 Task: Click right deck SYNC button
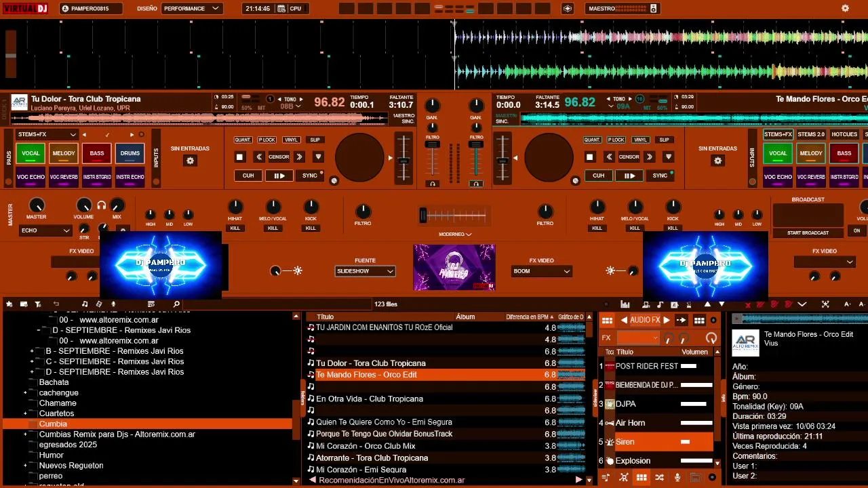(x=660, y=176)
